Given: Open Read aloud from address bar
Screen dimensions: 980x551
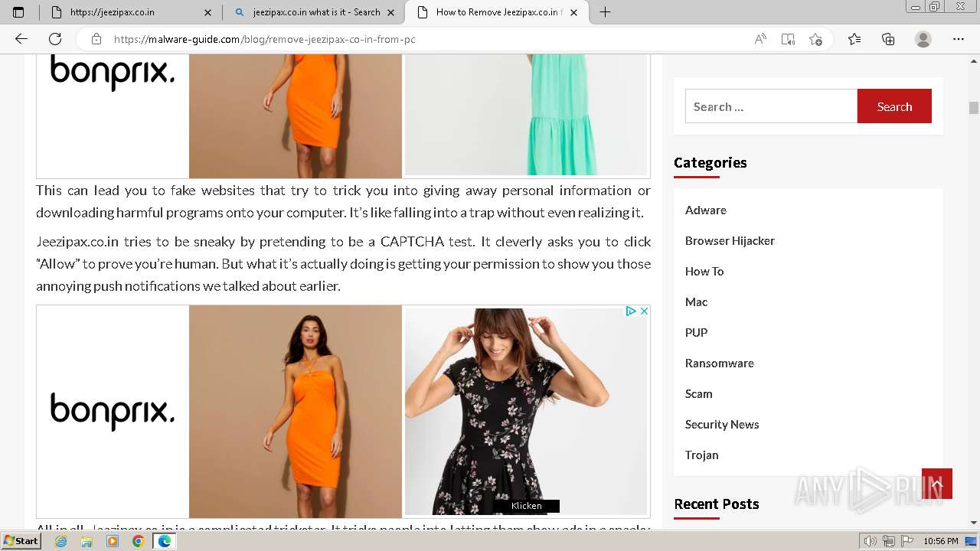Looking at the screenshot, I should (760, 39).
